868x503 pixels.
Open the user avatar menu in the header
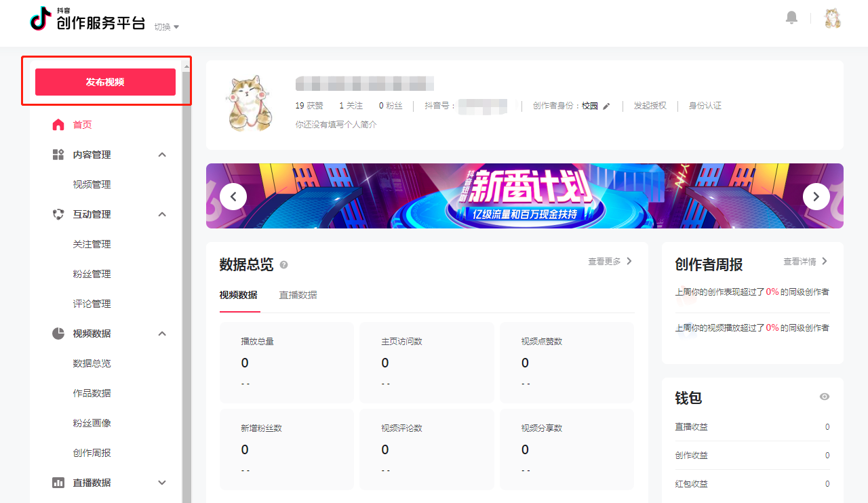tap(833, 18)
